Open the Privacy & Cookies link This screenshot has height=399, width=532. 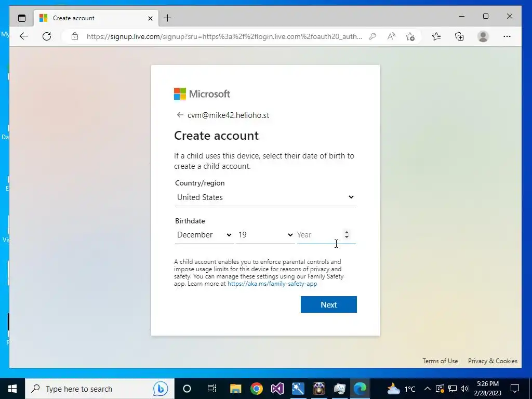click(493, 361)
